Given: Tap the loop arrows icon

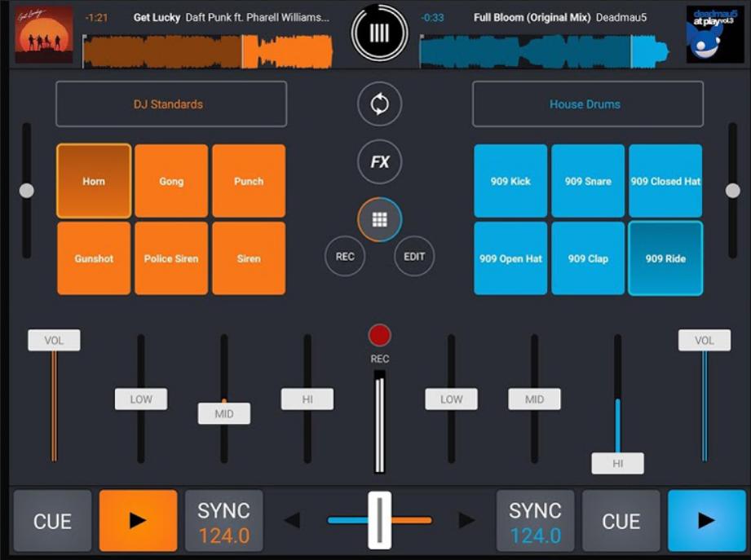Looking at the screenshot, I should pyautogui.click(x=380, y=104).
